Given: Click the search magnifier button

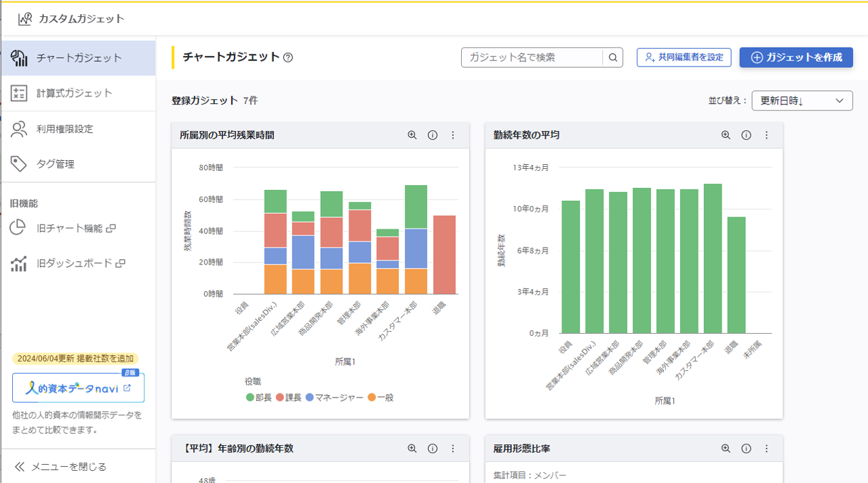Looking at the screenshot, I should point(613,58).
